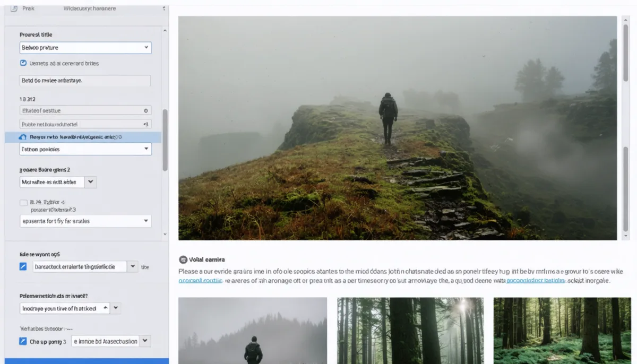Click the down arrow at bottom of left panel scrollbar

coord(165,234)
